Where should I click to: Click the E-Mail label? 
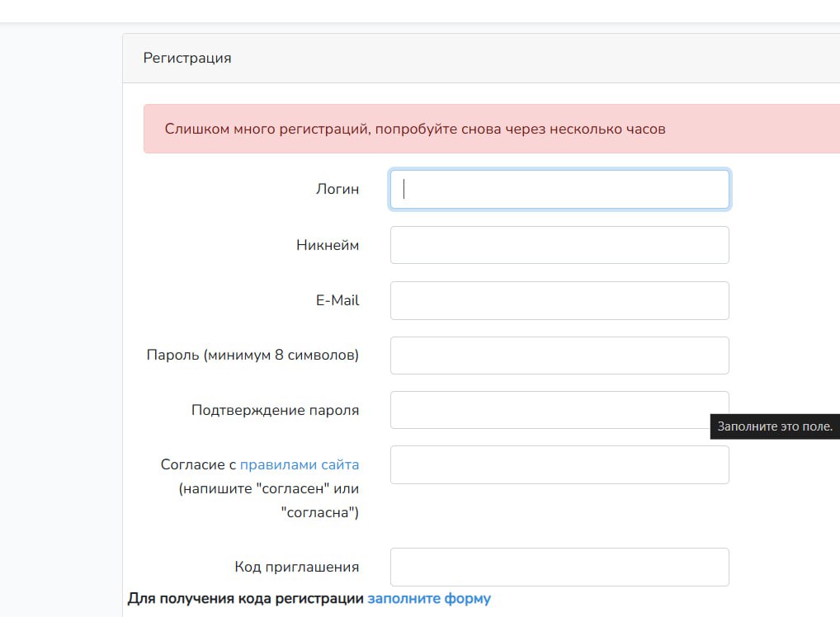[337, 300]
